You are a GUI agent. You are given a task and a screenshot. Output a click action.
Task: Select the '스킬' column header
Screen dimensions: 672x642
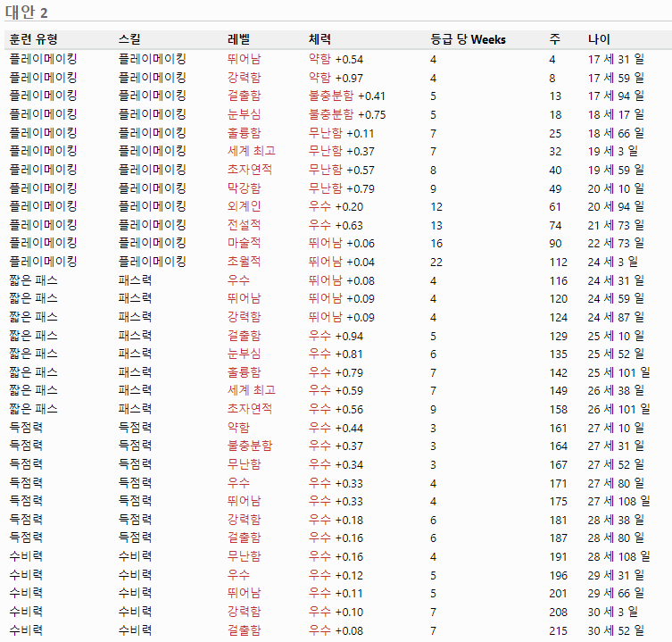tap(129, 39)
